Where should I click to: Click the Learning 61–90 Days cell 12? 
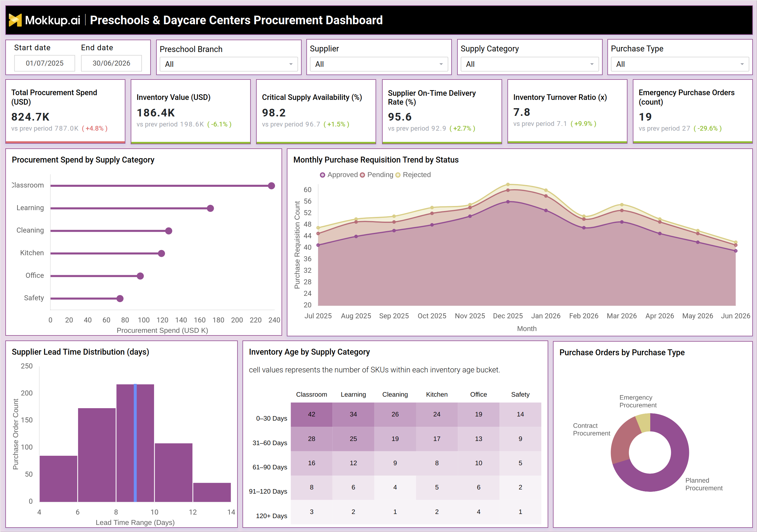click(353, 463)
